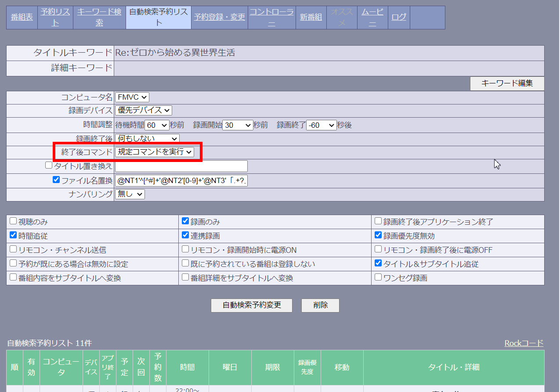Click the キーワード編集 button
Viewport: 560px width, 392px height.
point(507,83)
